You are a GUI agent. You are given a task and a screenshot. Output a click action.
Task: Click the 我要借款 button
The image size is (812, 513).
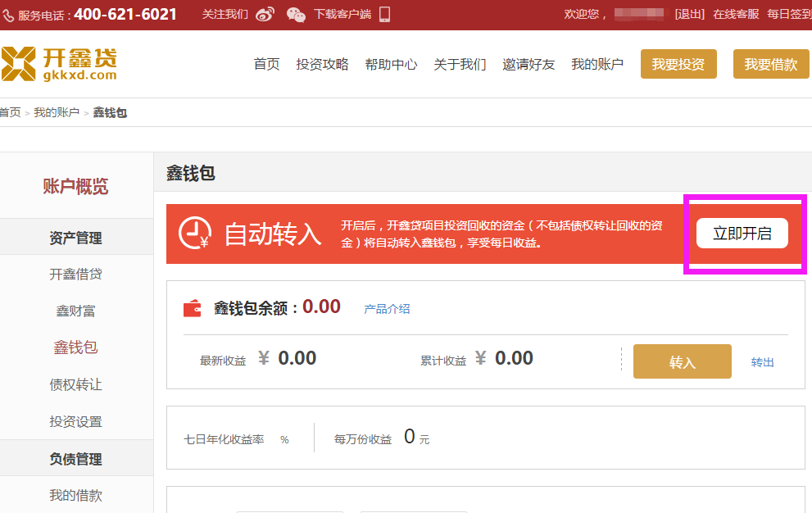tap(771, 64)
